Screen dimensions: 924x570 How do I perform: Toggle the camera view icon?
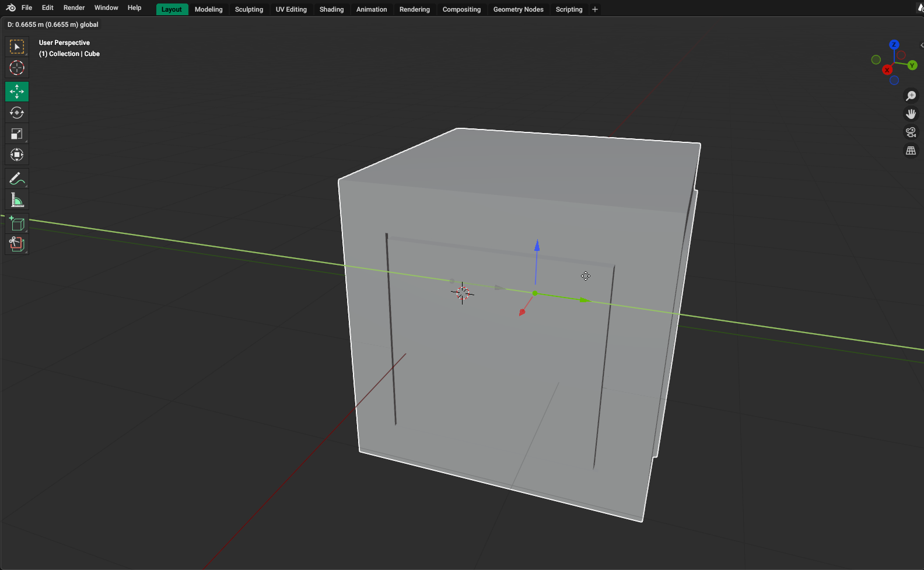click(911, 132)
